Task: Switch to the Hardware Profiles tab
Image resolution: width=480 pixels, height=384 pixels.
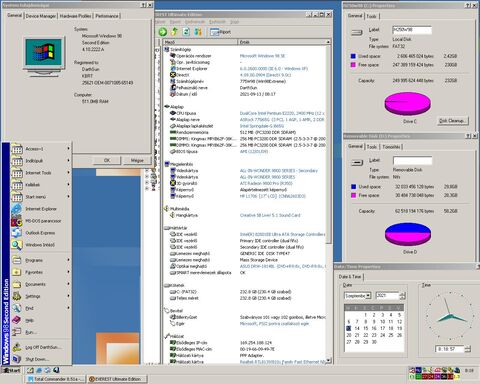Action: coord(75,16)
